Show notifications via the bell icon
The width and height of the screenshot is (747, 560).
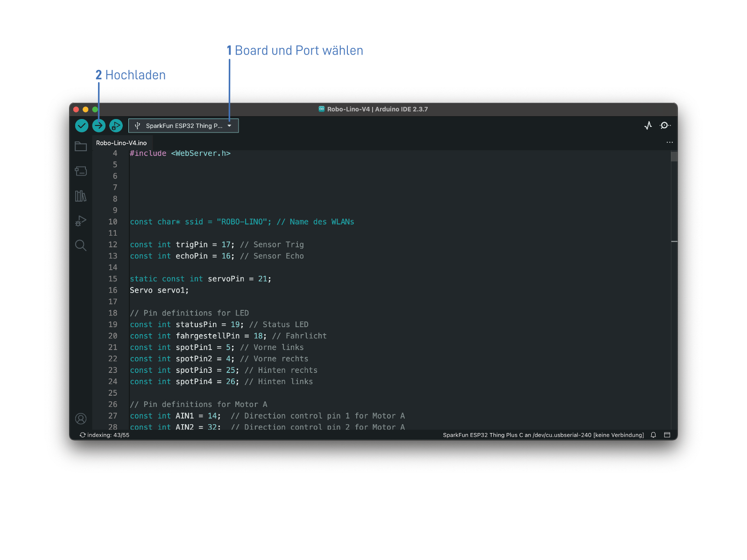[653, 435]
